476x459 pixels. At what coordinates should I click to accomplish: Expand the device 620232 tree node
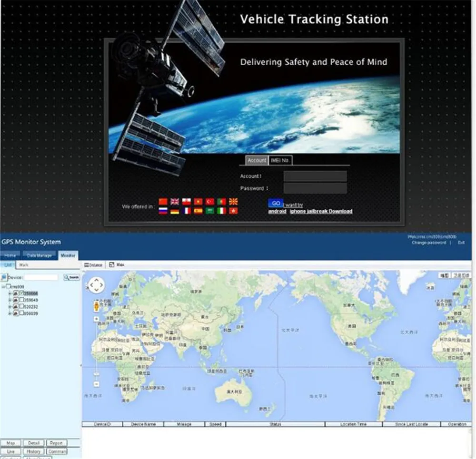tap(10, 307)
